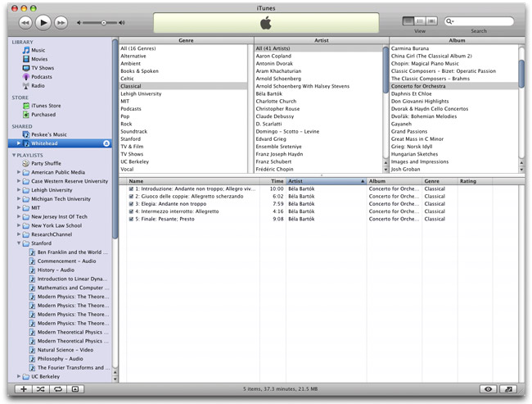This screenshot has width=532, height=404.
Task: Switch to Cover Flow view button
Action: [x=431, y=21]
